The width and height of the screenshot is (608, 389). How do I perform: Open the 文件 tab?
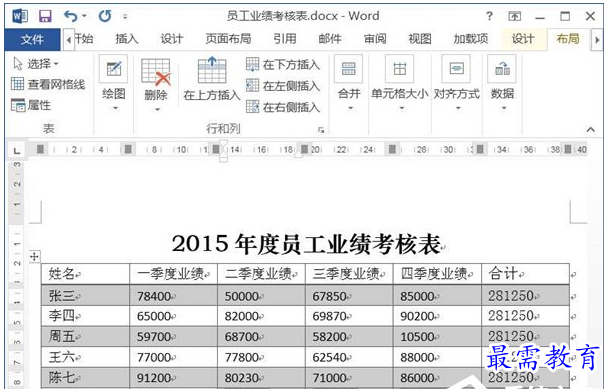tap(32, 39)
